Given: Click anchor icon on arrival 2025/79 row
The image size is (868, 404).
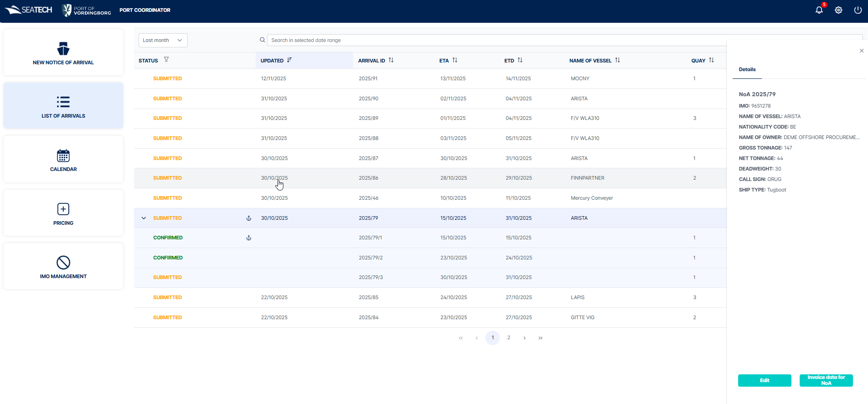Looking at the screenshot, I should click(249, 218).
